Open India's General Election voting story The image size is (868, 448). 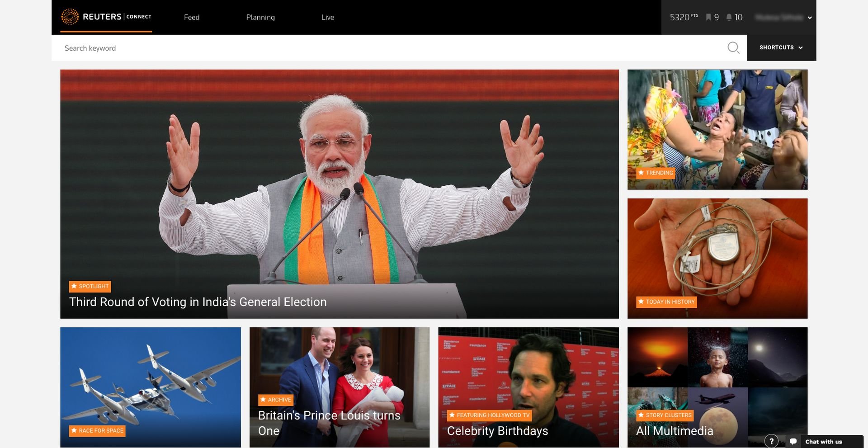click(198, 302)
